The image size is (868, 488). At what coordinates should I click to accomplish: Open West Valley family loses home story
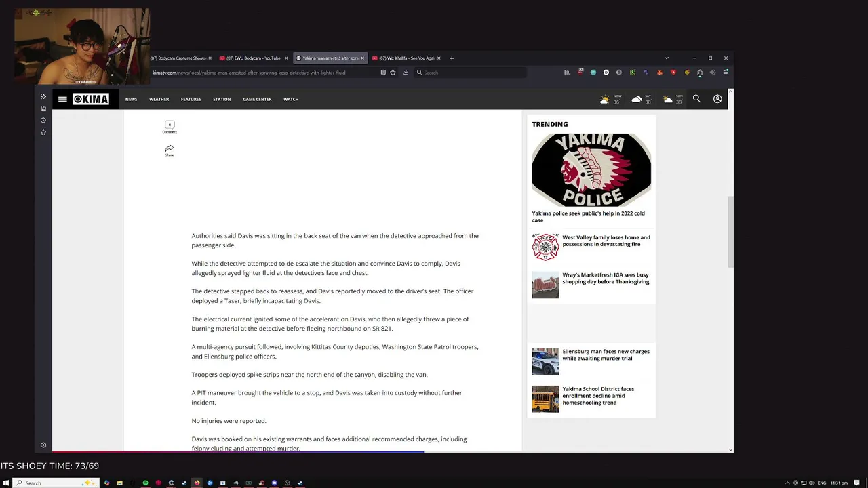606,241
